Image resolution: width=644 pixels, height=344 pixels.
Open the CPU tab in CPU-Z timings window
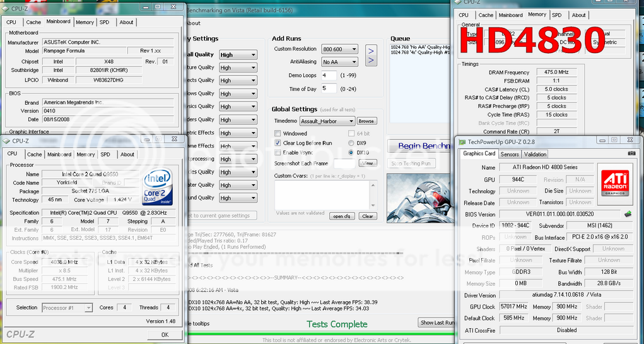(x=464, y=15)
